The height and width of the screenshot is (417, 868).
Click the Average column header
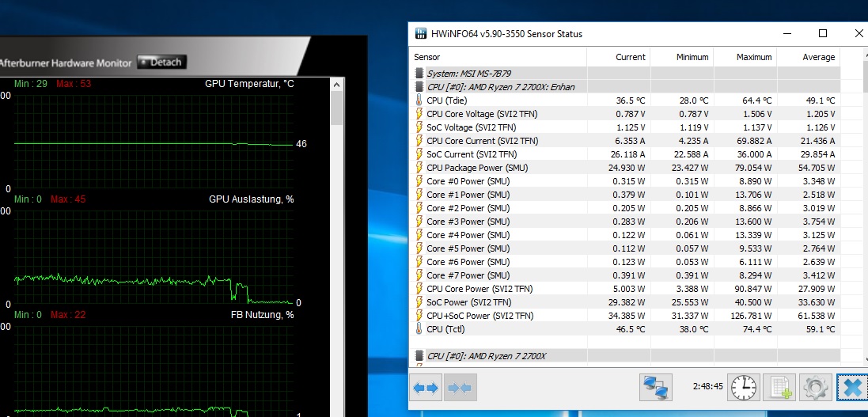[x=809, y=57]
